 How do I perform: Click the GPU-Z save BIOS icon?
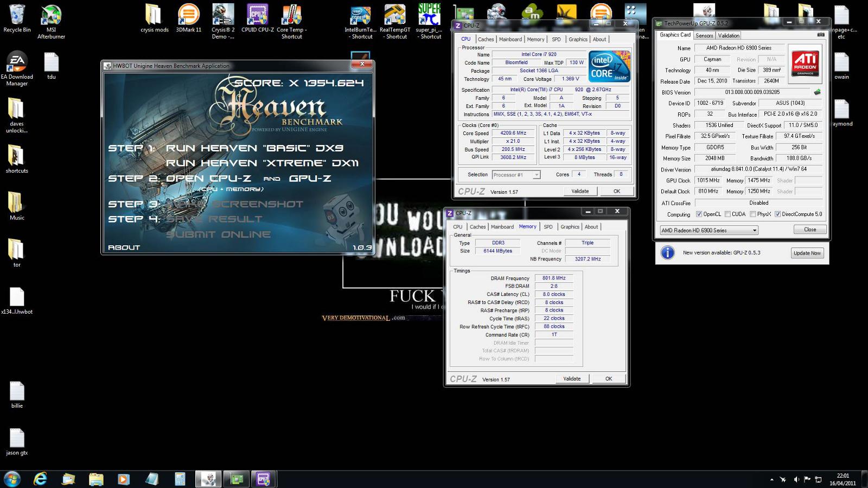(818, 92)
